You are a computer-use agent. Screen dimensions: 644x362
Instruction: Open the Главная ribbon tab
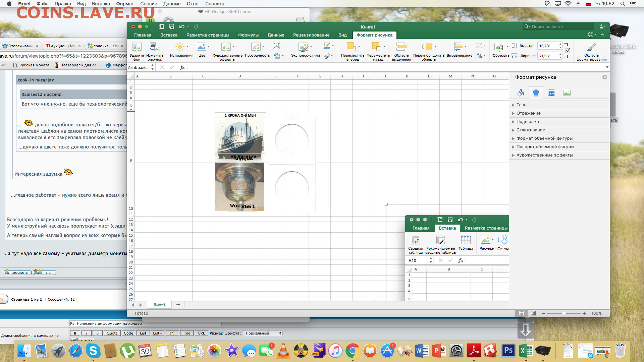click(x=143, y=35)
